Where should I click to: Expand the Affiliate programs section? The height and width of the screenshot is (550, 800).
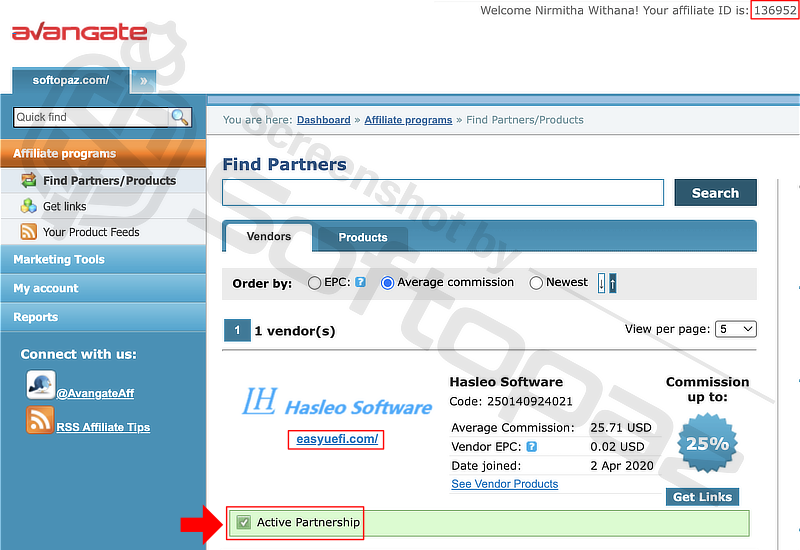pos(103,154)
